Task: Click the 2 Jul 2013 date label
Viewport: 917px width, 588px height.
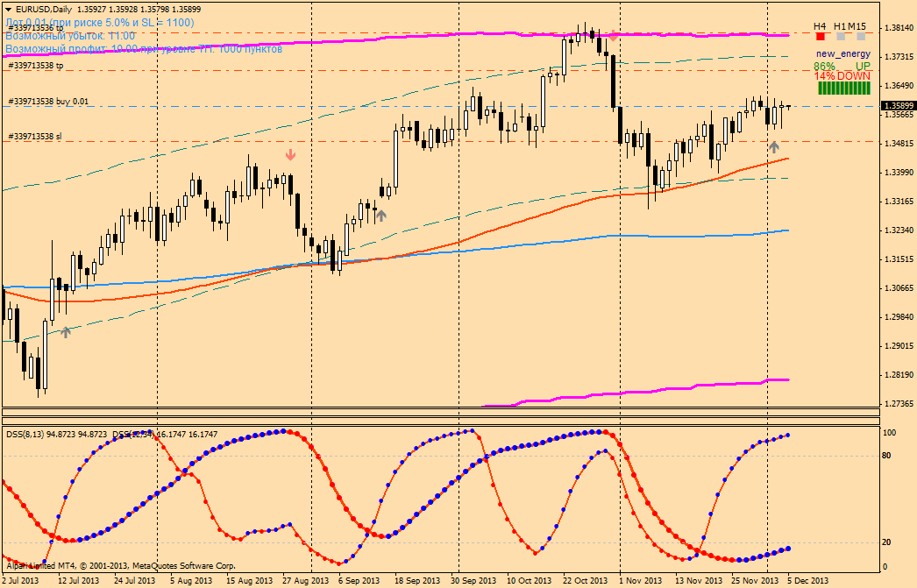Action: pyautogui.click(x=20, y=580)
